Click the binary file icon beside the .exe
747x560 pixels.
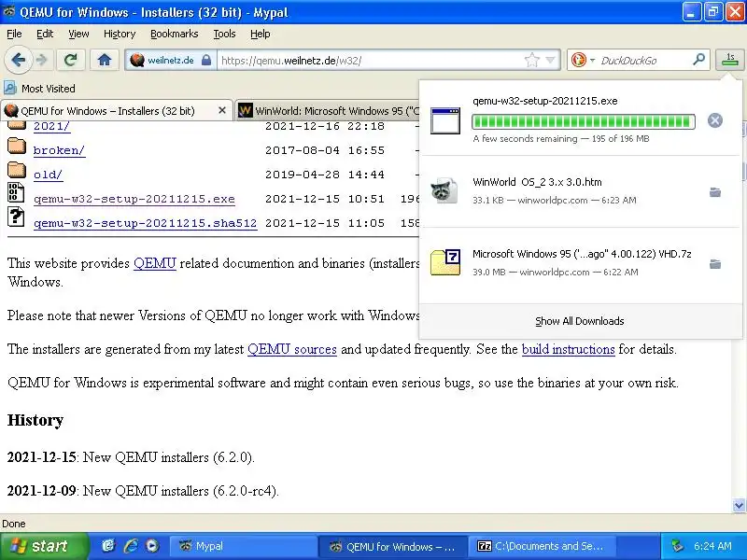pos(16,192)
